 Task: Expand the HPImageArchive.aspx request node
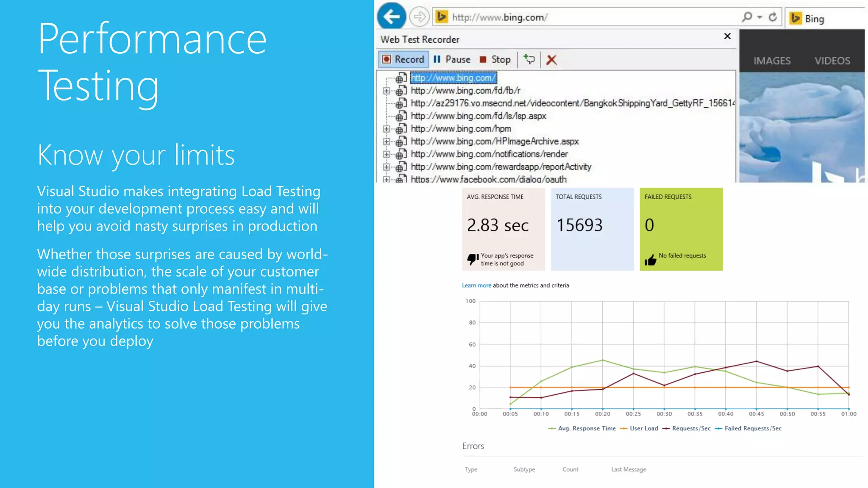point(386,141)
